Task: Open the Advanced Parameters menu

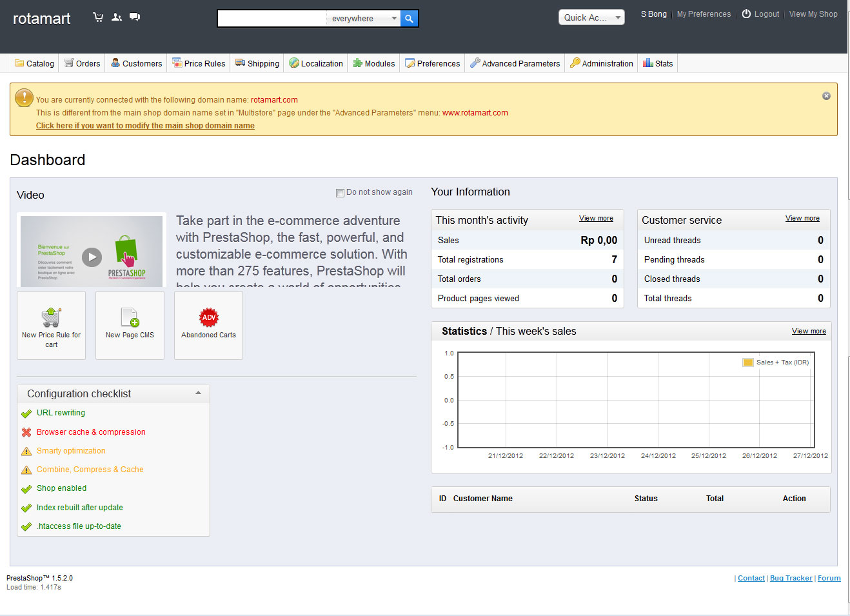Action: tap(515, 63)
